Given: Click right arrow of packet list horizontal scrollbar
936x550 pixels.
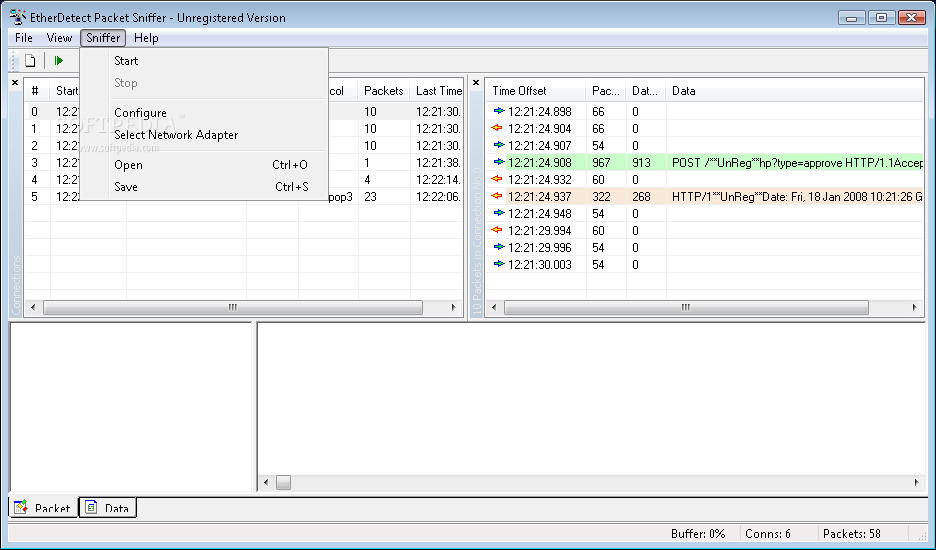Looking at the screenshot, I should click(x=915, y=307).
